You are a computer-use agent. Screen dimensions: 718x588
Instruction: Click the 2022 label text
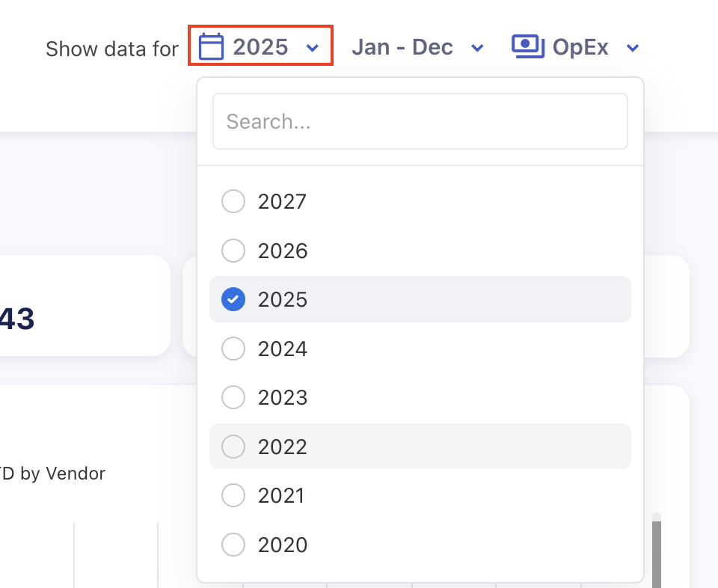point(283,447)
